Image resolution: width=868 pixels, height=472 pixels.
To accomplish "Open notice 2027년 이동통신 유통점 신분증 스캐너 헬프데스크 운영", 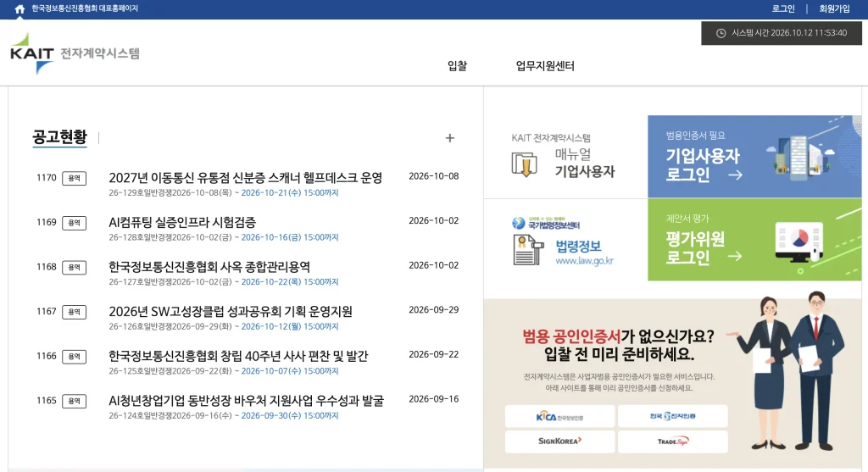I will tap(245, 178).
